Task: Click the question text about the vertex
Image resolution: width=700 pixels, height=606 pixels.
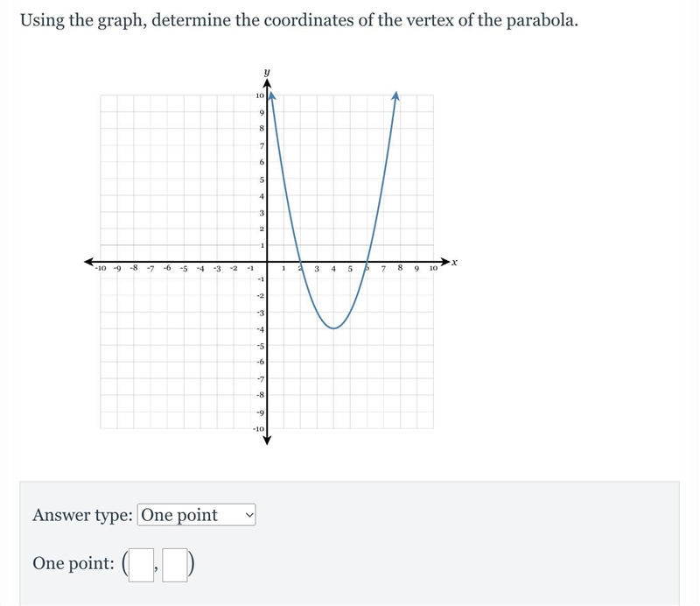Action: click(299, 20)
